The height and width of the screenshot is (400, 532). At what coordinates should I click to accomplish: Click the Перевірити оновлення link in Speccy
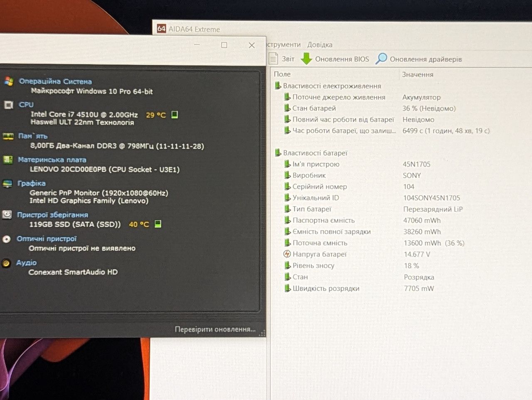coord(215,329)
